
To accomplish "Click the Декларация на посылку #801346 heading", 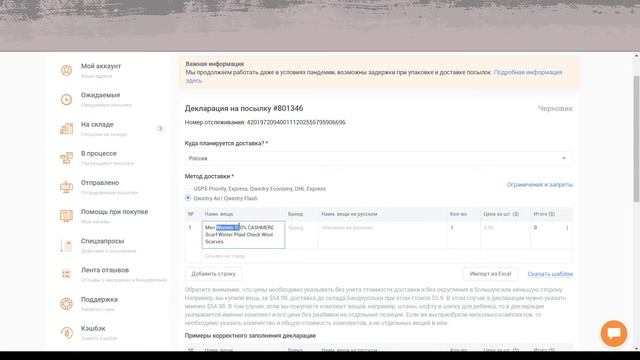I will pyautogui.click(x=244, y=108).
